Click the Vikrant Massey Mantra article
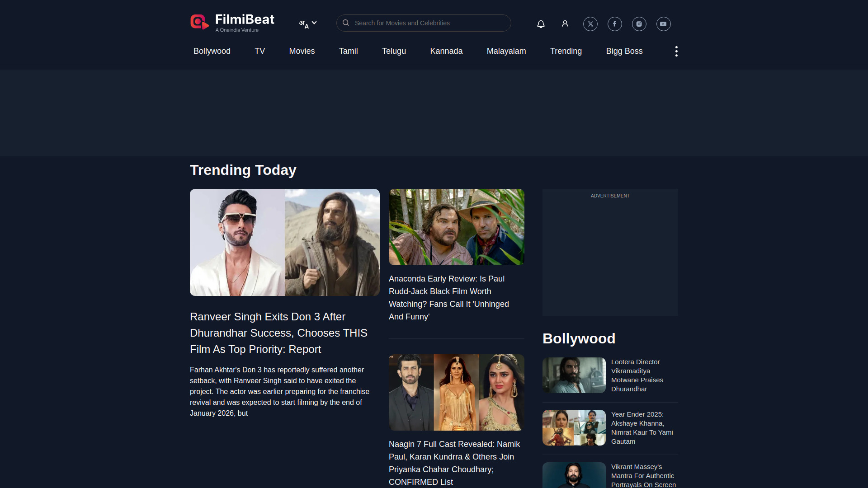 [x=642, y=475]
